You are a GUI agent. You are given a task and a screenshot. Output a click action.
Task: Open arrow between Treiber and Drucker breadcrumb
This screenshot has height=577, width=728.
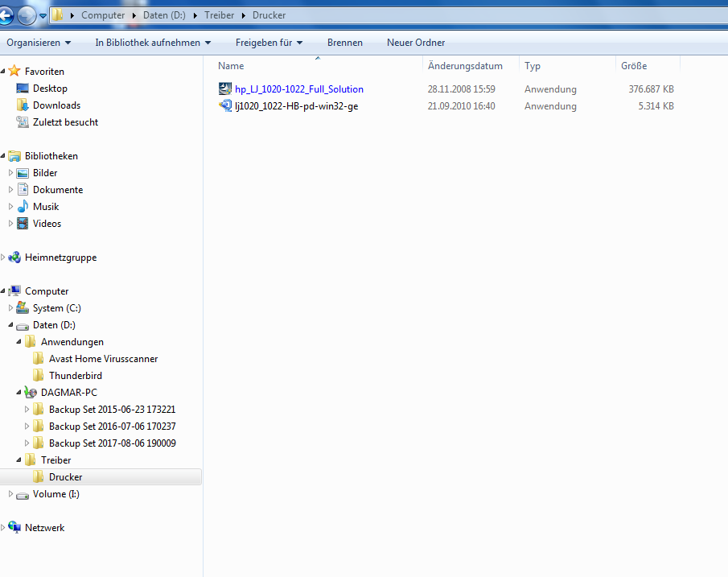pyautogui.click(x=243, y=15)
